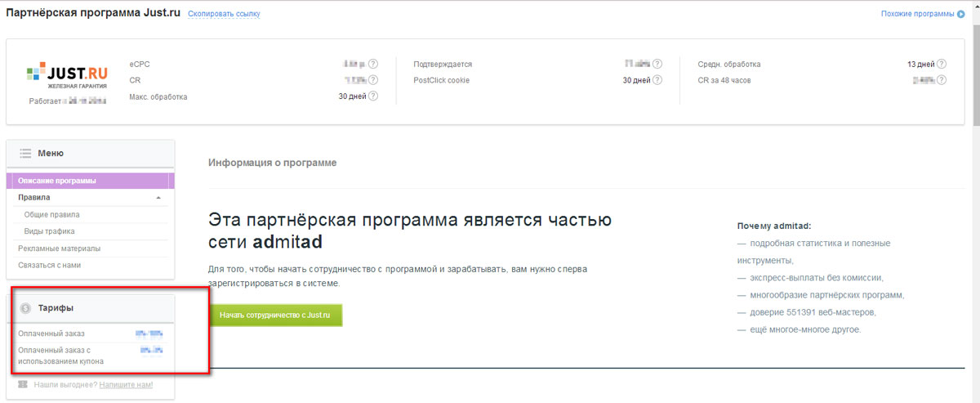980x403 pixels.
Task: Click the ticket icon near Нашли выгоднее
Action: pyautogui.click(x=23, y=384)
